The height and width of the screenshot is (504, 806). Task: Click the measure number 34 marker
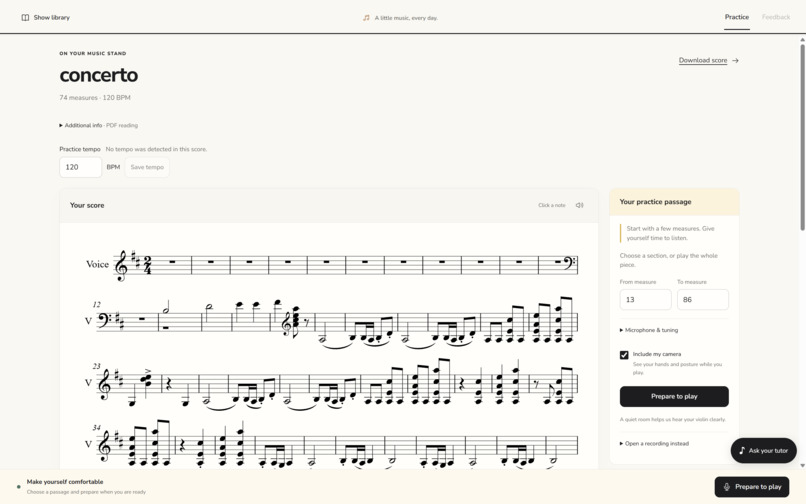97,427
